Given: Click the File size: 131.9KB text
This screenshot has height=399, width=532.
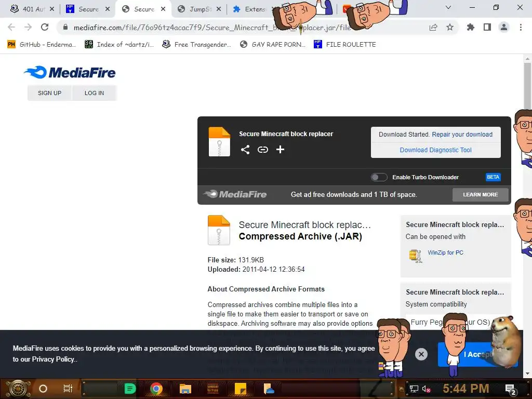Looking at the screenshot, I should (235, 260).
